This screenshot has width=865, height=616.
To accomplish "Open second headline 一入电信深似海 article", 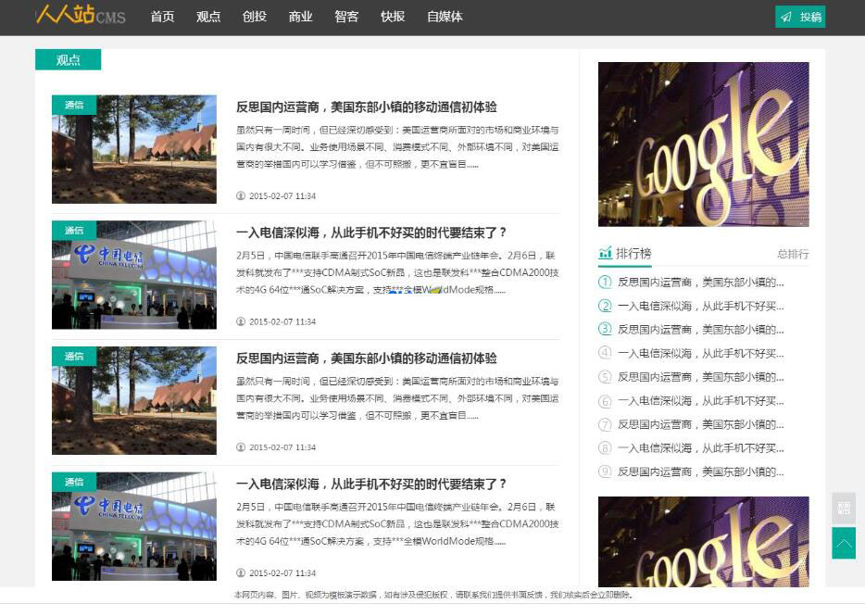I will [370, 233].
